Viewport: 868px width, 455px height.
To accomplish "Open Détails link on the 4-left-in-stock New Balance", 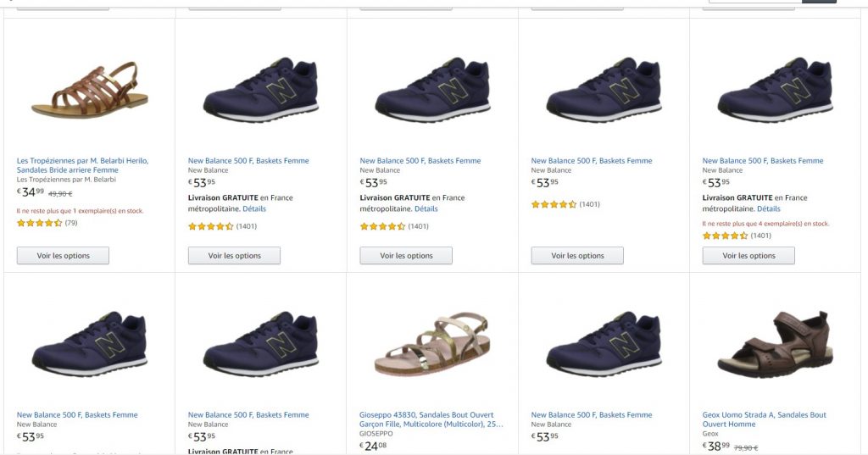I will point(769,208).
